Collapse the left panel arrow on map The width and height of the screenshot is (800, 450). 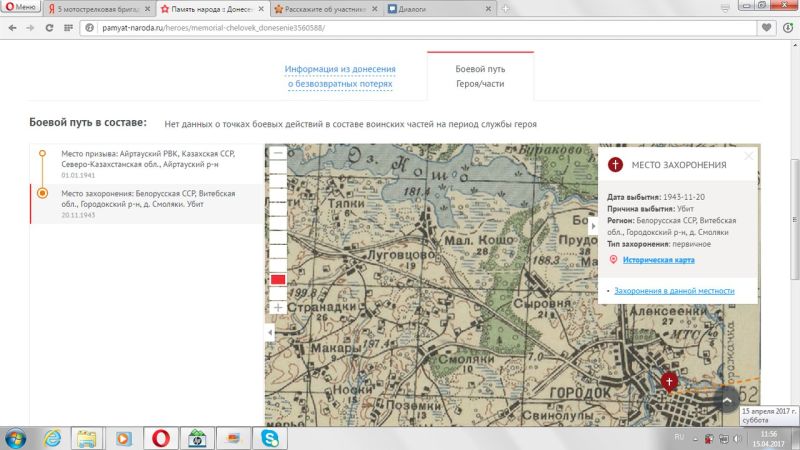pyautogui.click(x=270, y=333)
